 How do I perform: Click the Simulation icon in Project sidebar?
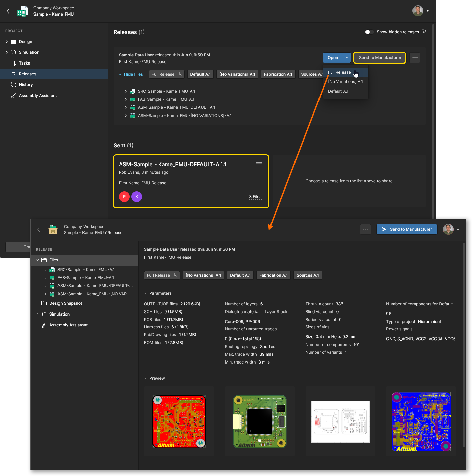click(14, 52)
